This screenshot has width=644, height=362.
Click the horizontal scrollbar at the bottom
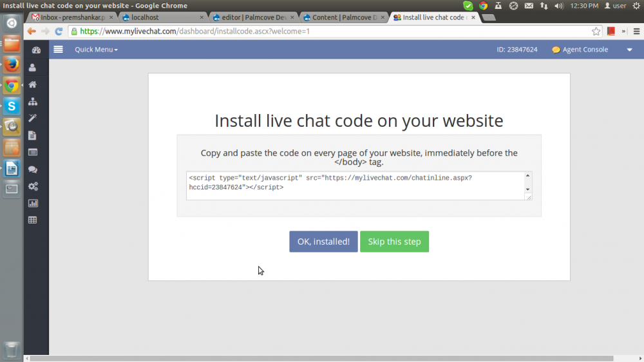322,358
